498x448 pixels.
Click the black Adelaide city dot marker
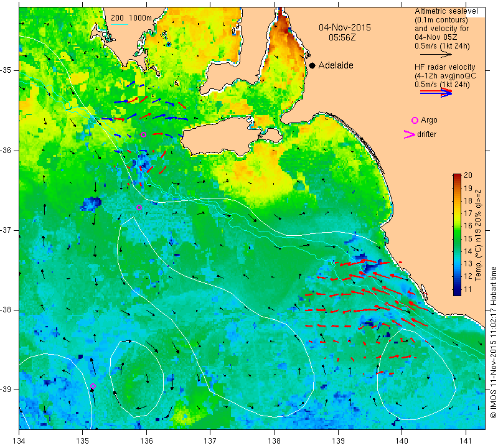tap(312, 65)
